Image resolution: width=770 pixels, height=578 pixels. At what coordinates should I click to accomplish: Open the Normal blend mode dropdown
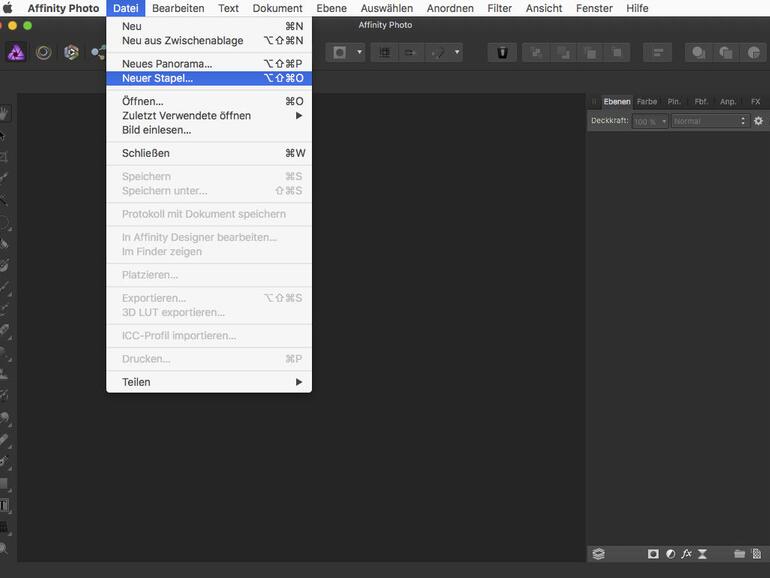(x=710, y=121)
